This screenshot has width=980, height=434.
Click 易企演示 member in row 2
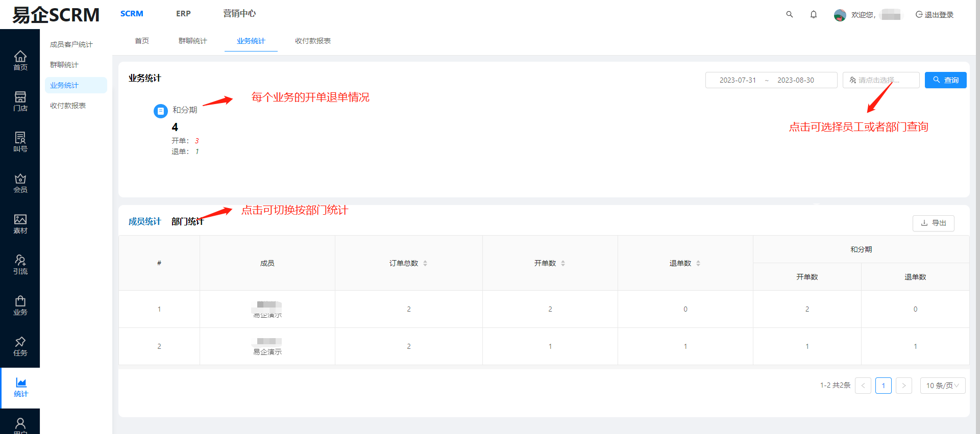(267, 352)
